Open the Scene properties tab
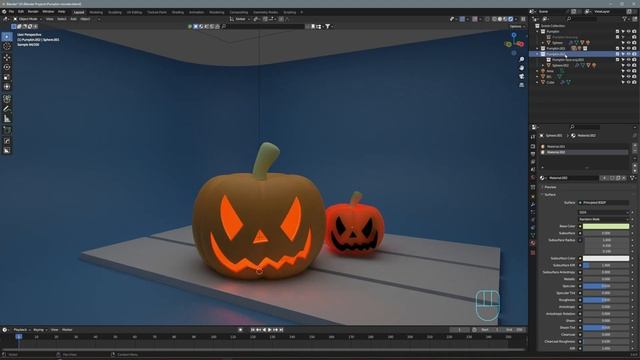 pyautogui.click(x=533, y=169)
